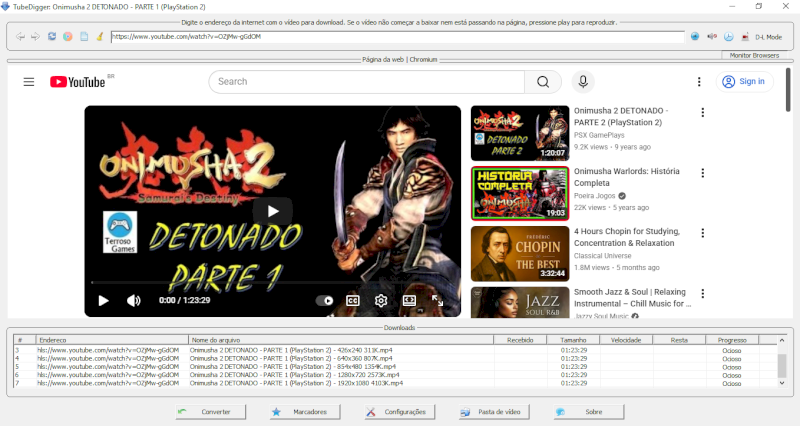Image resolution: width=800 pixels, height=426 pixels.
Task: Toggle closed captions CC button
Action: 353,300
